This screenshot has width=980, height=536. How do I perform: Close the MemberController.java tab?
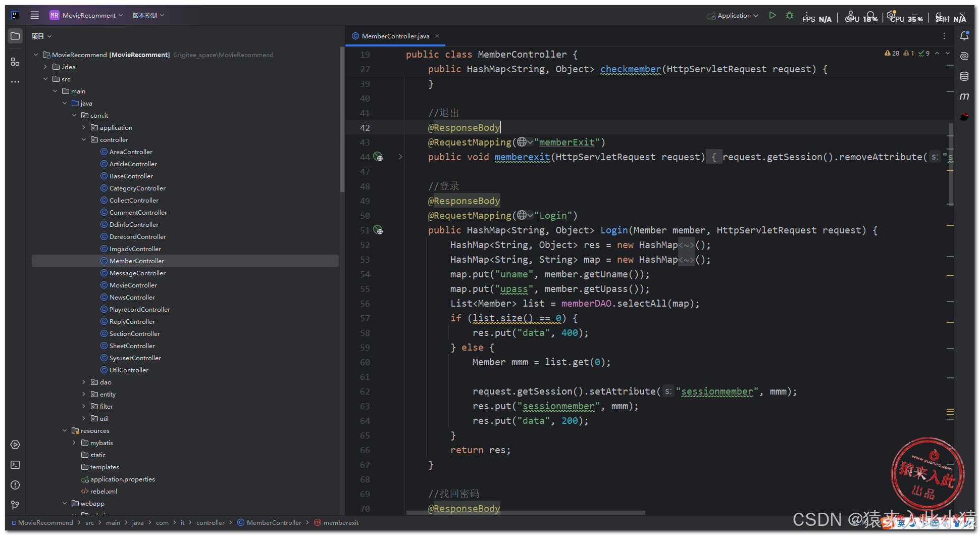click(437, 36)
